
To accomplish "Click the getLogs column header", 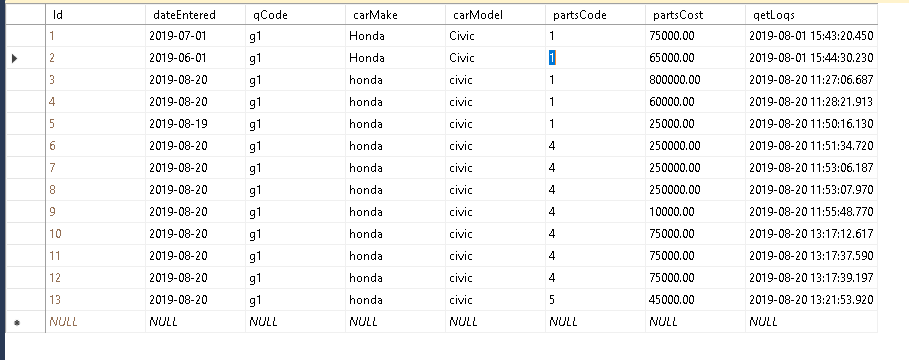I will point(811,15).
